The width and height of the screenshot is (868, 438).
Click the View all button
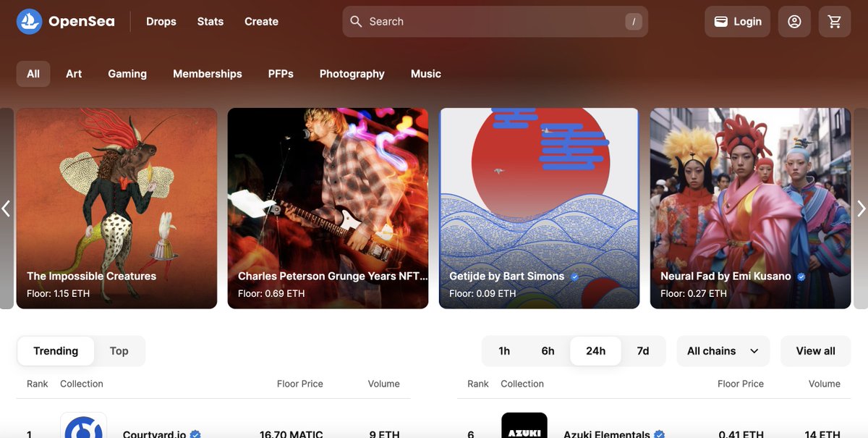(x=816, y=351)
